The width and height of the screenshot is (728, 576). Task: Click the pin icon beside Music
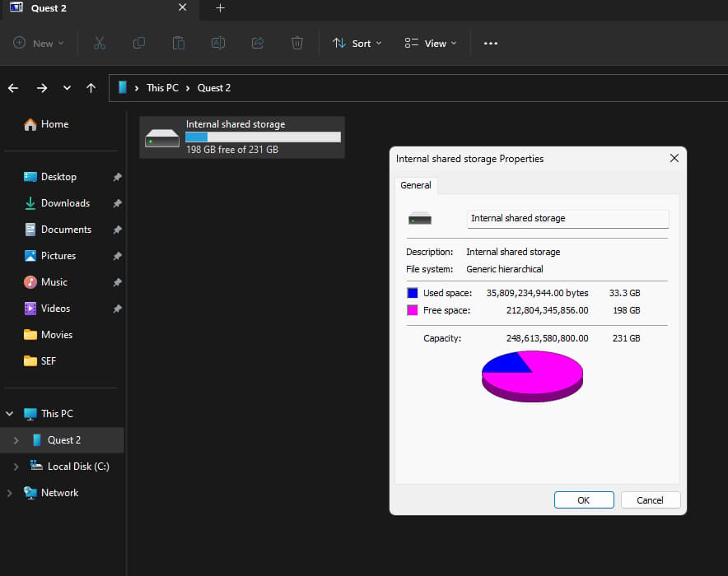pos(118,282)
